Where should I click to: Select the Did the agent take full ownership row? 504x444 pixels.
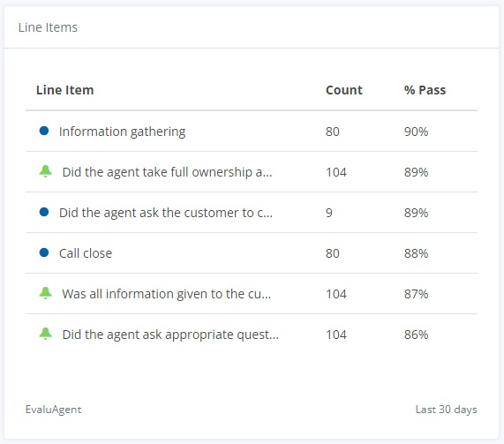pyautogui.click(x=252, y=172)
